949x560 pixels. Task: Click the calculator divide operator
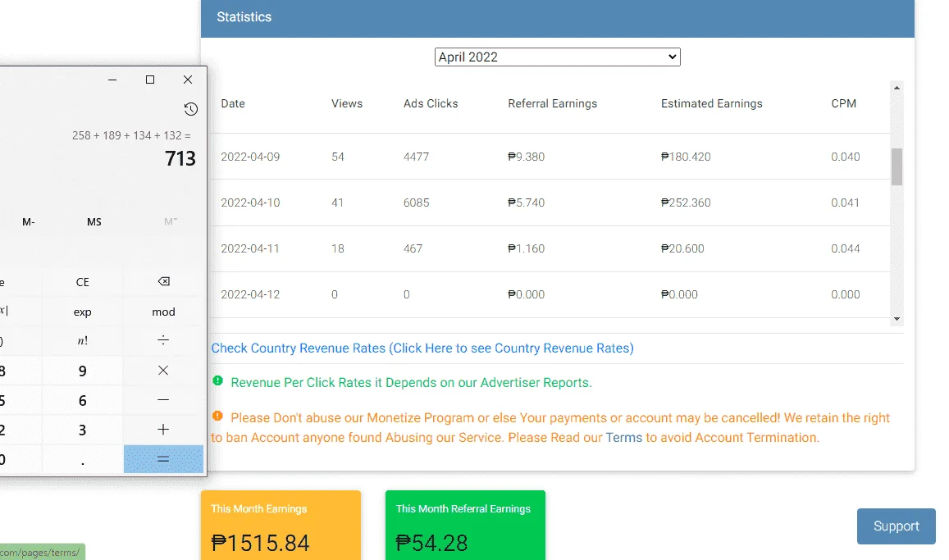(x=163, y=340)
